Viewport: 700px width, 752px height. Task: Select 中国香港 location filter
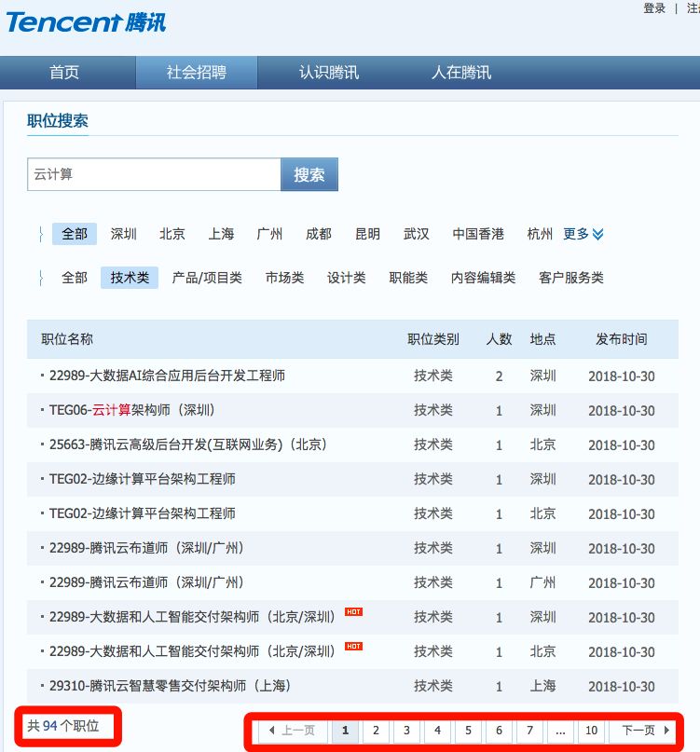coord(478,234)
